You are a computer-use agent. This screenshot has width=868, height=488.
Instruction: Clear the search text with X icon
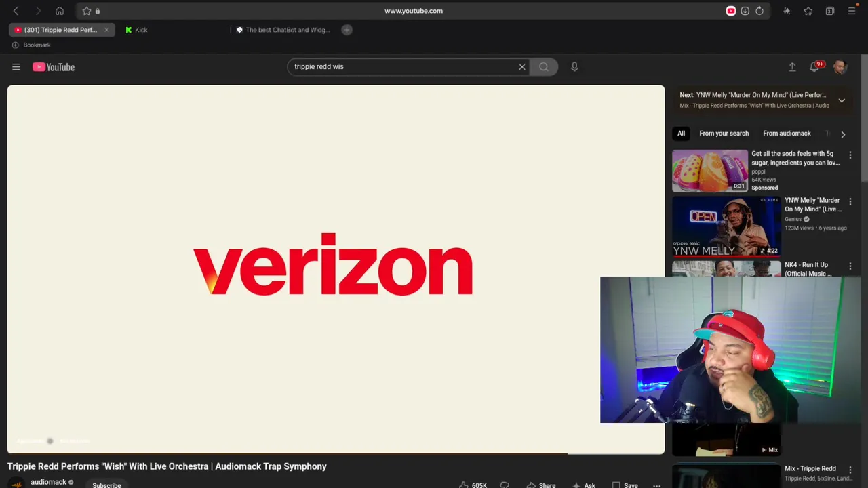[522, 66]
